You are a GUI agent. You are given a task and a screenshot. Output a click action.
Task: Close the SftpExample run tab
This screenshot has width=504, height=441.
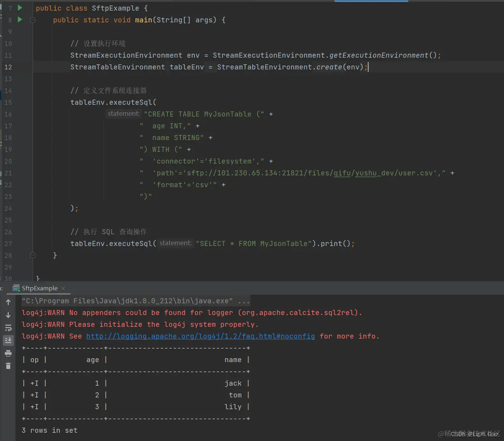[63, 288]
